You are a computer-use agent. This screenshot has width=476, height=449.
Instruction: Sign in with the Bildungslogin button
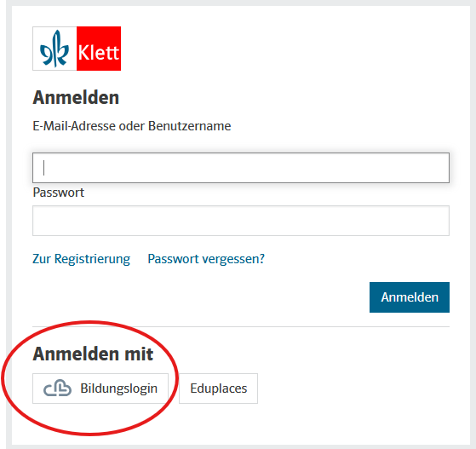[x=100, y=389]
